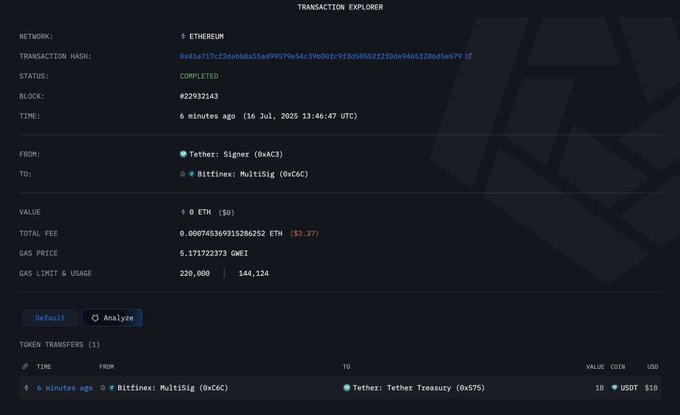Screen dimensions: 680x415
Task: Click COIN column header
Action: pyautogui.click(x=618, y=367)
